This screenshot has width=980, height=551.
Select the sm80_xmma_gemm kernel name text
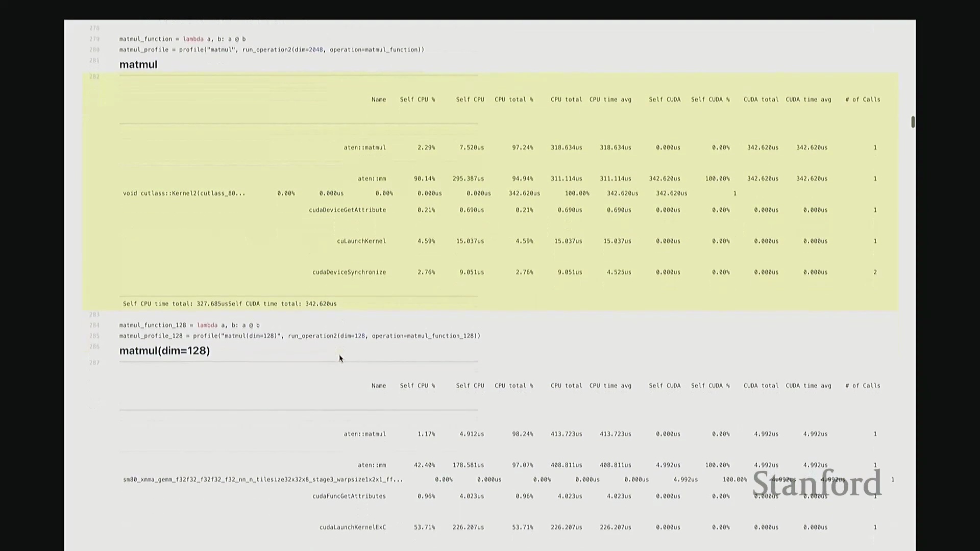point(263,480)
